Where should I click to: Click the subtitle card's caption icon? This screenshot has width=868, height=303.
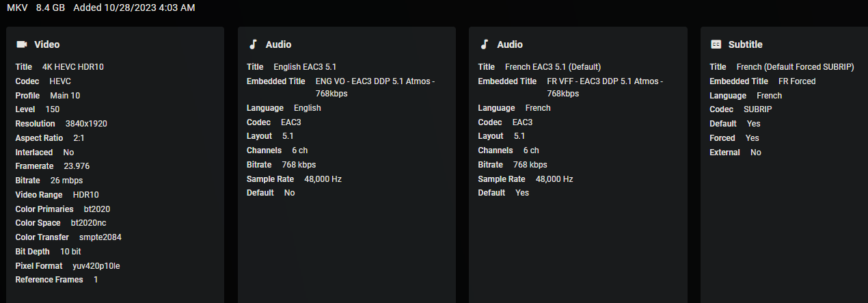coord(716,44)
